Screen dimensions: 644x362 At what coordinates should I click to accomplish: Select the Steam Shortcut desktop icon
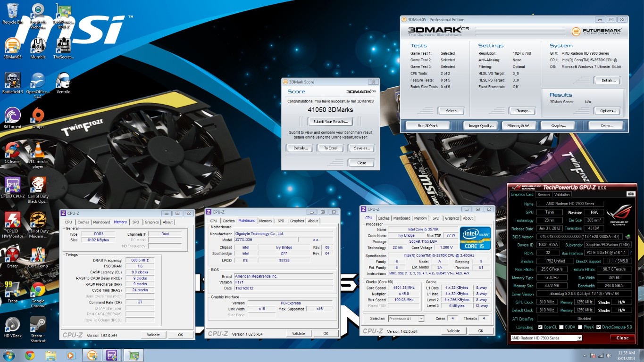pyautogui.click(x=38, y=330)
